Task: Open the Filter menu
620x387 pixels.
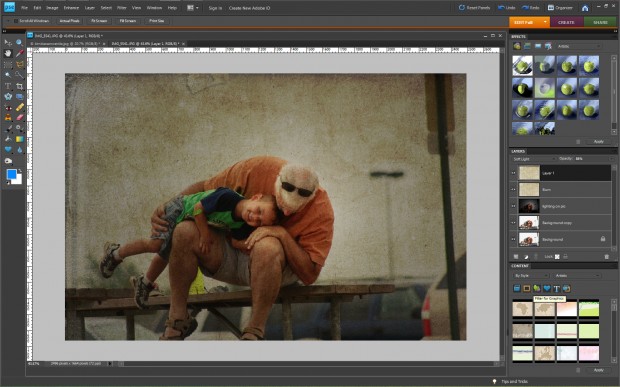Action: coord(122,8)
